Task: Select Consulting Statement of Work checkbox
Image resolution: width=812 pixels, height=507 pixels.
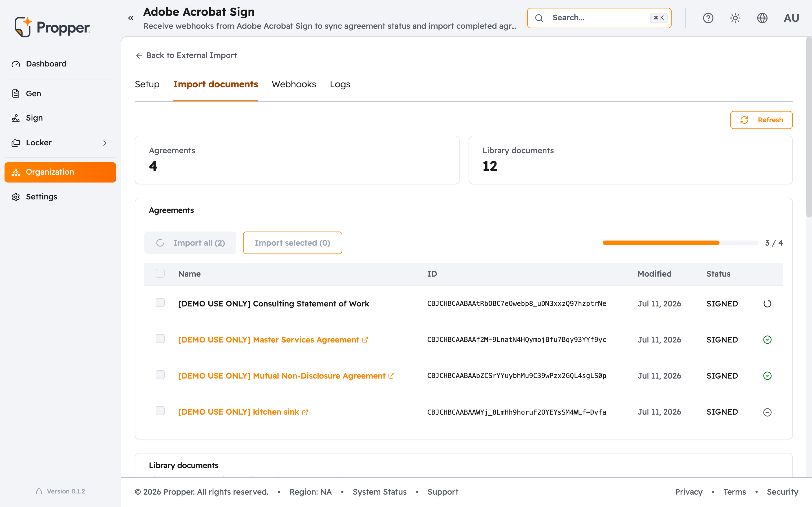Action: 160,303
